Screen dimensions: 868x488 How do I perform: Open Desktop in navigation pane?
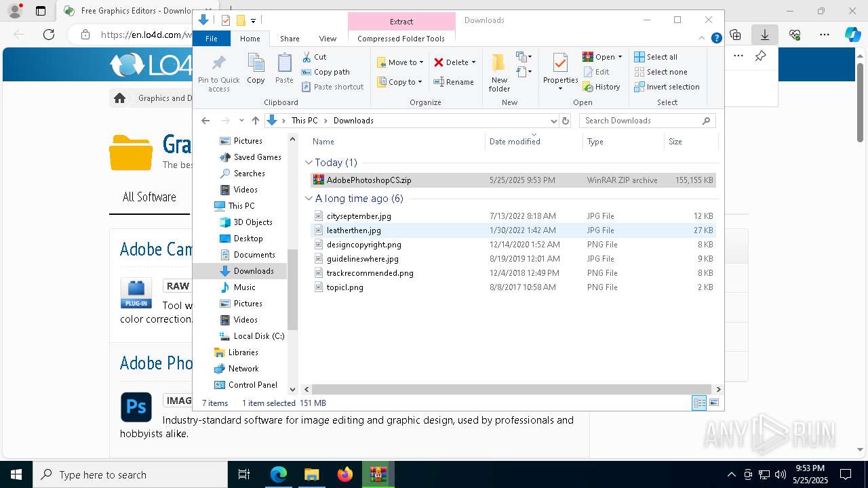(241, 239)
